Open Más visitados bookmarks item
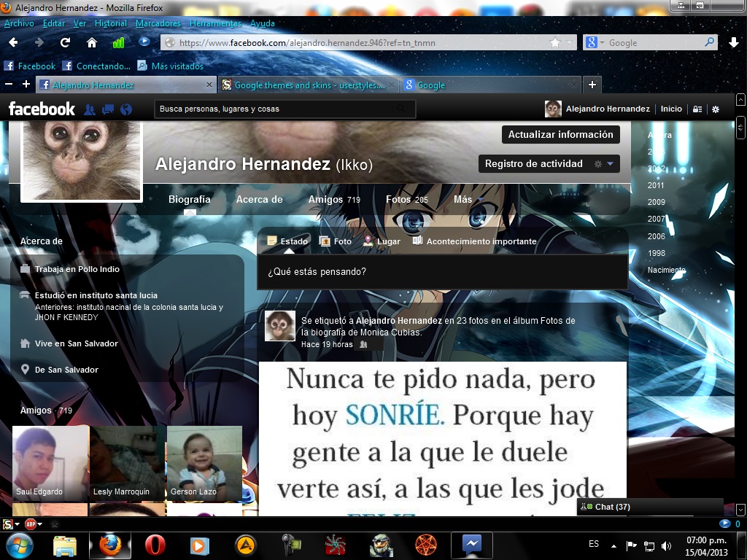 tap(171, 66)
